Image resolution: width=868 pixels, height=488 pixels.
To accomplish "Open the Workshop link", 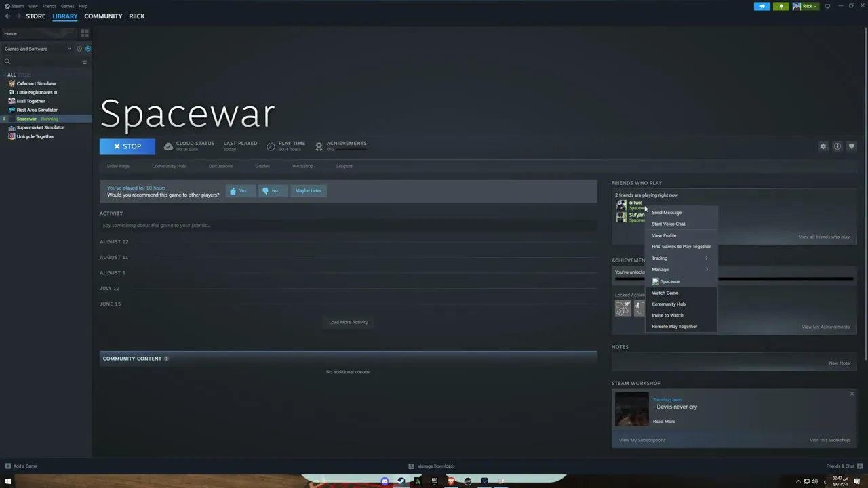I will (303, 166).
